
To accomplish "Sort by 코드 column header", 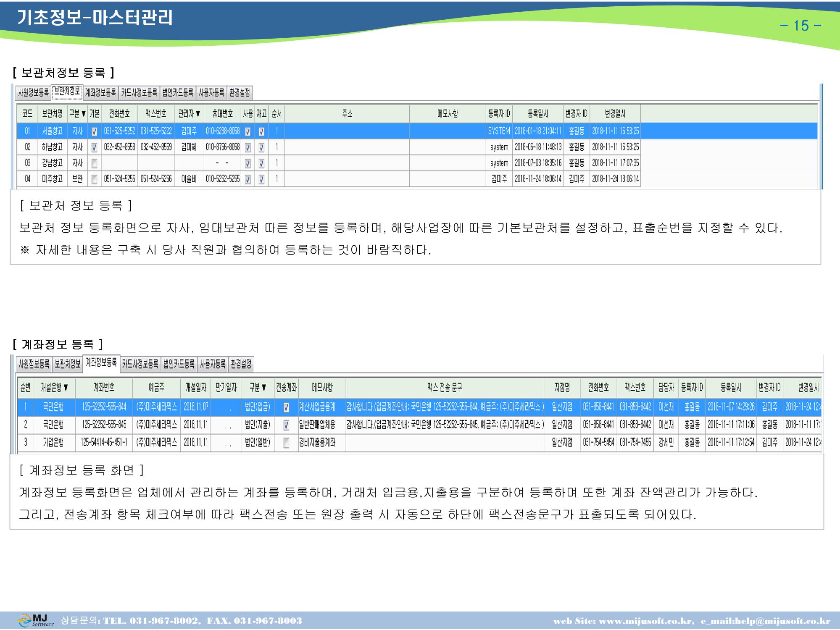I will [27, 114].
